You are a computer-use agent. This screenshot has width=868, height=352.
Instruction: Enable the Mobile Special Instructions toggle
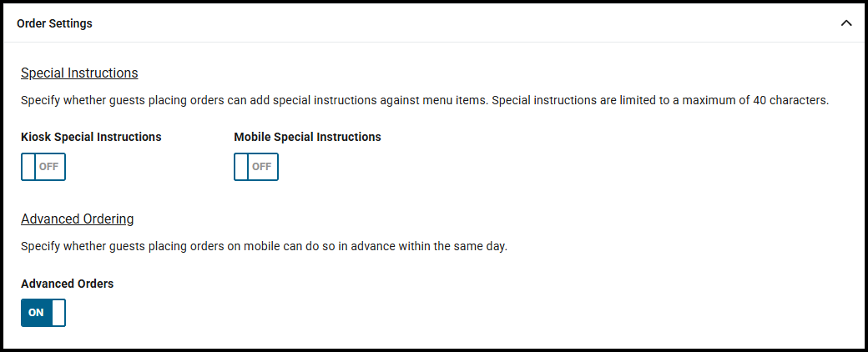[x=256, y=167]
